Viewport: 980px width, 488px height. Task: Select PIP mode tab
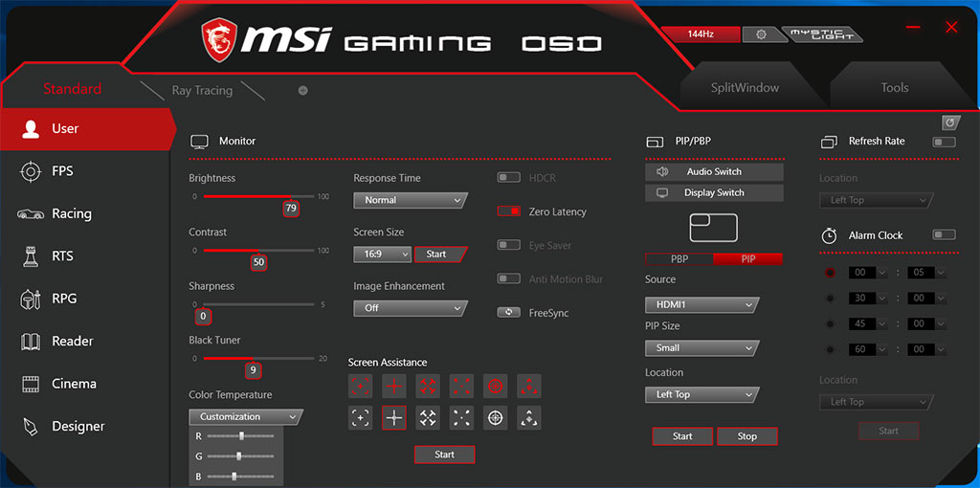(747, 258)
